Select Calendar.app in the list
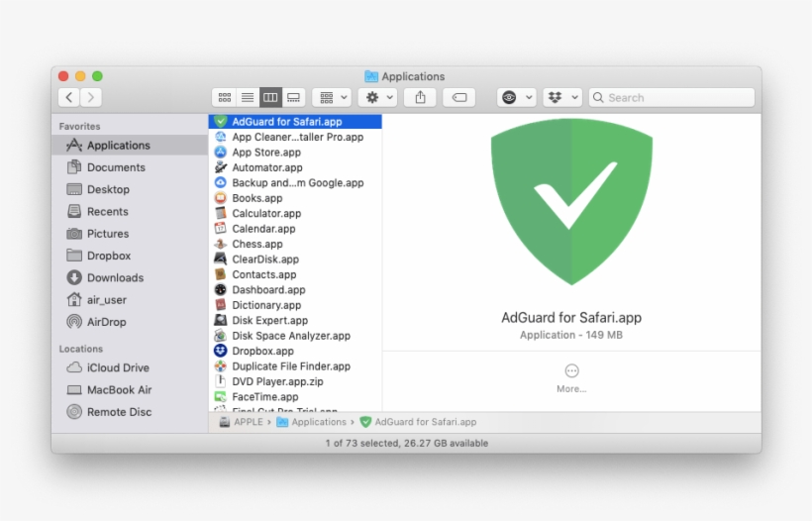The image size is (812, 521). click(x=295, y=229)
